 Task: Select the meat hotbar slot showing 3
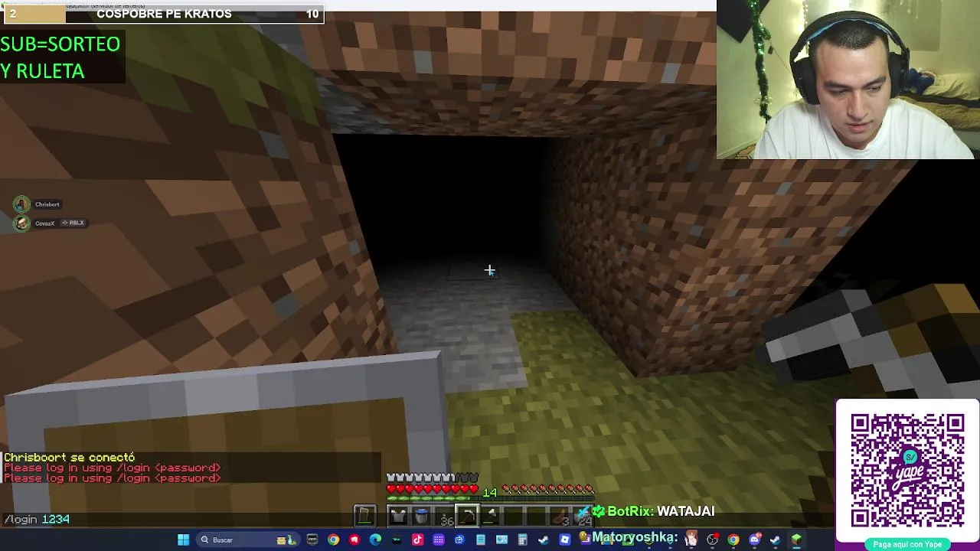560,516
